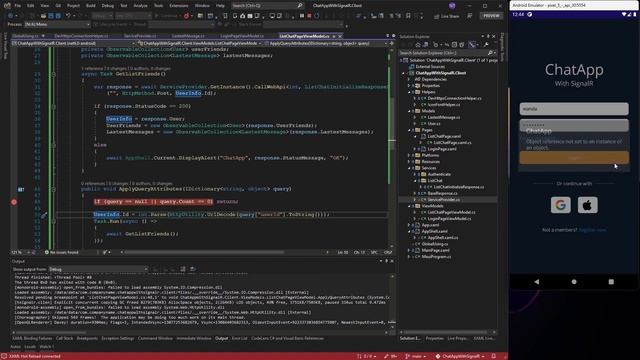Select ServiceProvider.cs in Solution Explorer

click(444, 200)
